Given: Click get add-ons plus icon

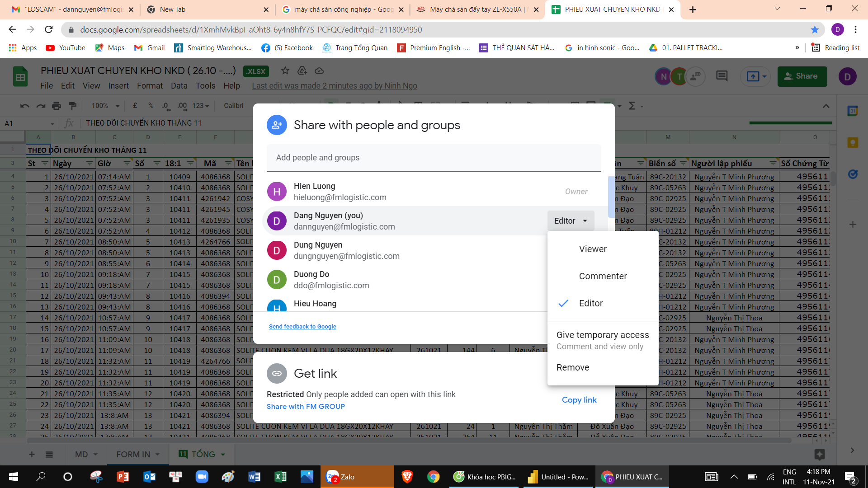Looking at the screenshot, I should 853,224.
